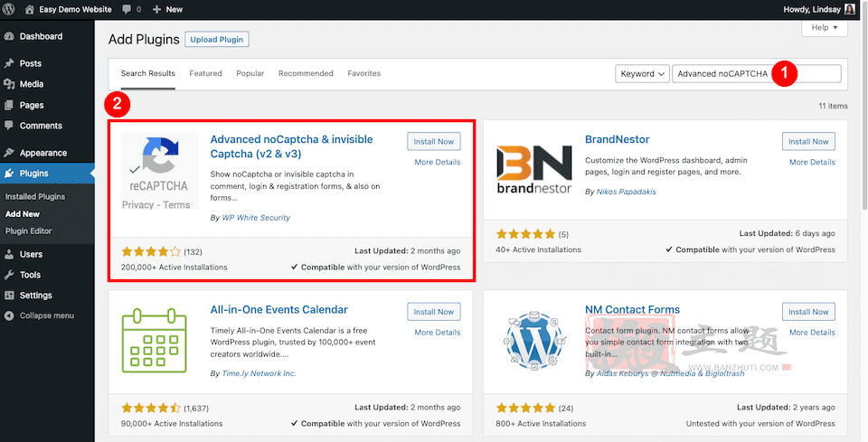Screen dimensions: 868x442
Task: Click the plus New icon in admin bar
Action: pos(156,9)
